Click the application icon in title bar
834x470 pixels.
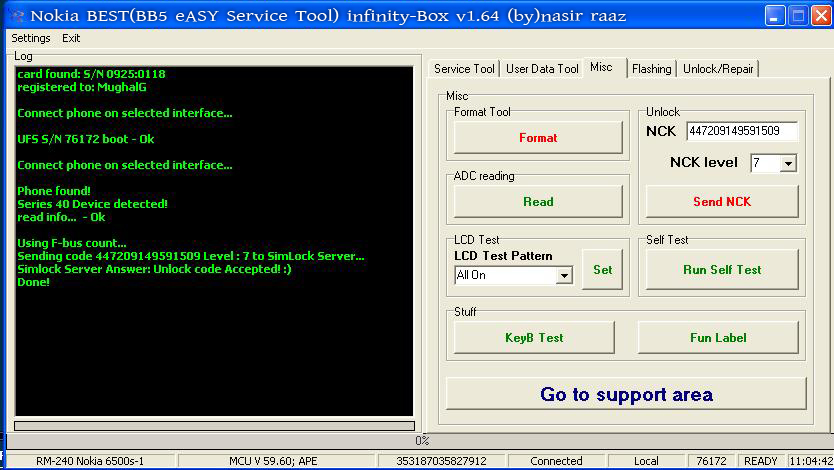coord(17,15)
